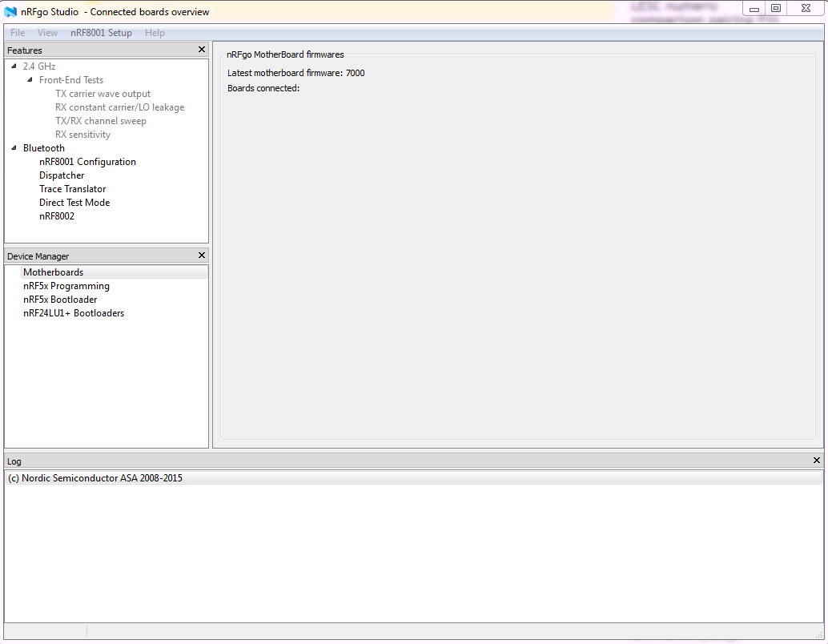828x644 pixels.
Task: Select TX carrier wave output
Action: click(x=103, y=94)
